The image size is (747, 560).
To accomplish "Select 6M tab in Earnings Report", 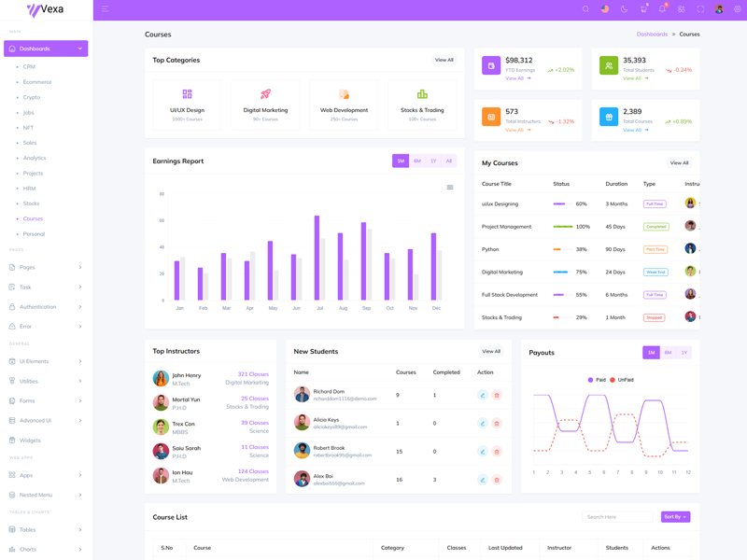I will tap(417, 161).
